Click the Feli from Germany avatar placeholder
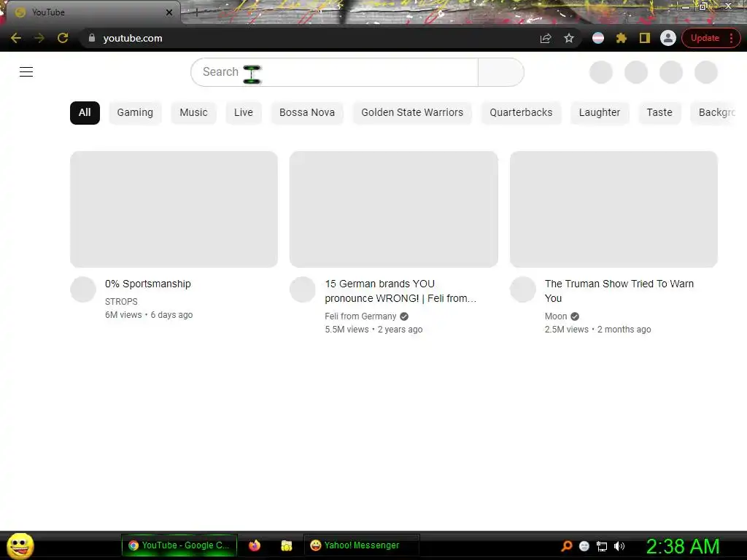The height and width of the screenshot is (560, 747). pos(303,289)
